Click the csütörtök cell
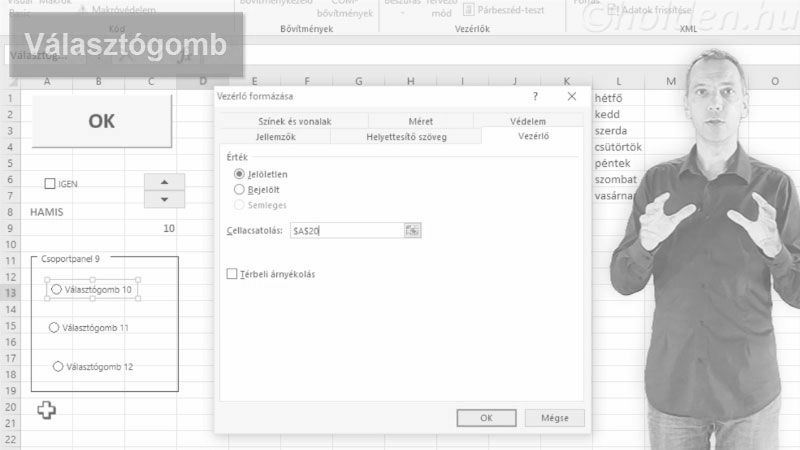The width and height of the screenshot is (800, 450). 618,147
